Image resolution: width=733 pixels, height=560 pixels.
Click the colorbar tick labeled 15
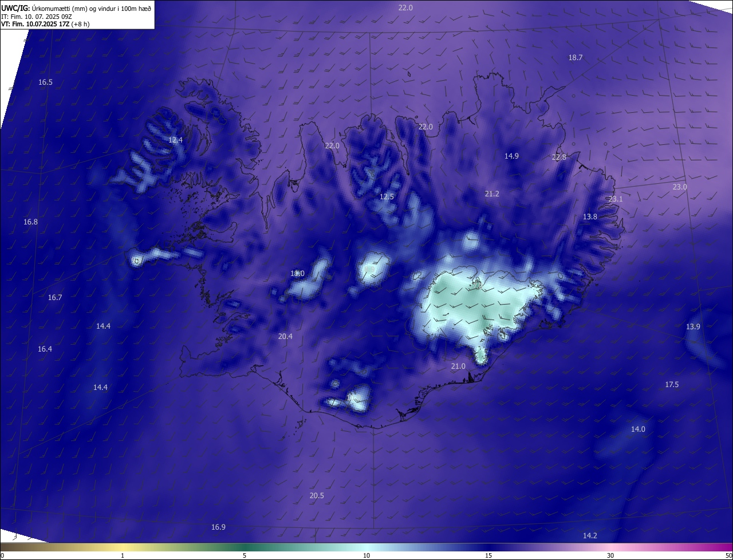click(x=488, y=555)
